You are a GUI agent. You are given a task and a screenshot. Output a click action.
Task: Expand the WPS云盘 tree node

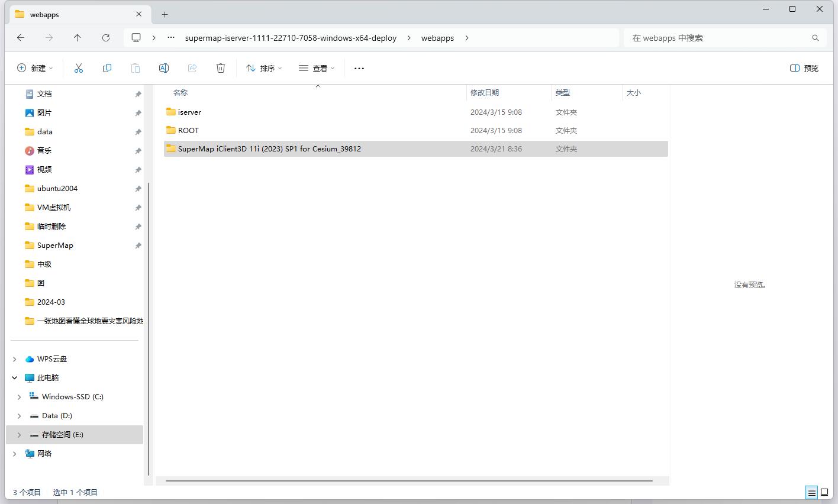15,359
